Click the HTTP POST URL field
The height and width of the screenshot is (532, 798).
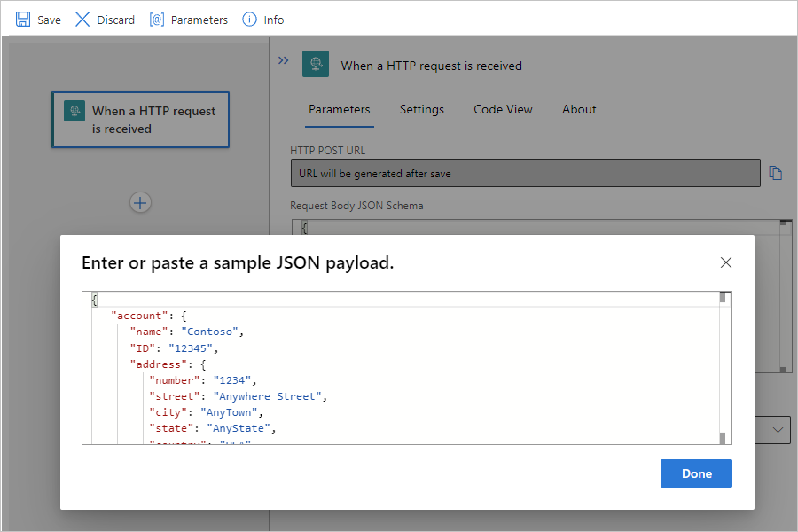[x=525, y=173]
